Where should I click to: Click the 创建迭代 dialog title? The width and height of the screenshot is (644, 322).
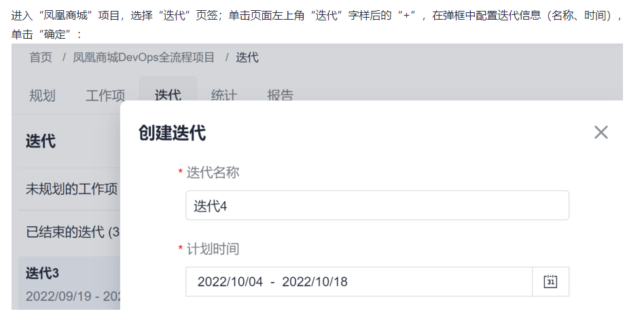[x=172, y=132]
